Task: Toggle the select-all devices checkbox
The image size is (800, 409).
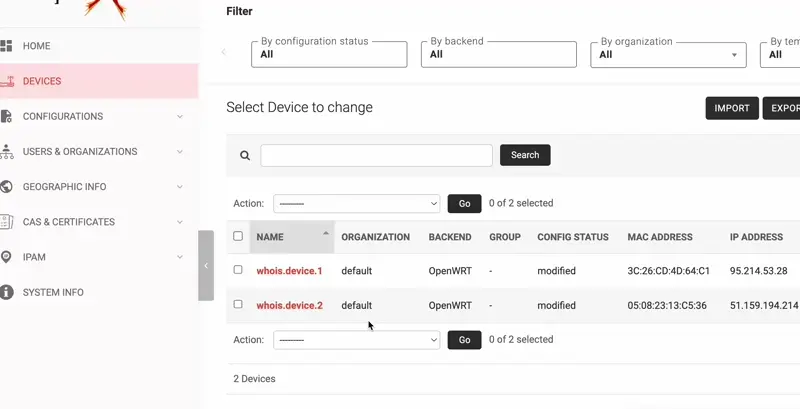Action: coord(238,236)
